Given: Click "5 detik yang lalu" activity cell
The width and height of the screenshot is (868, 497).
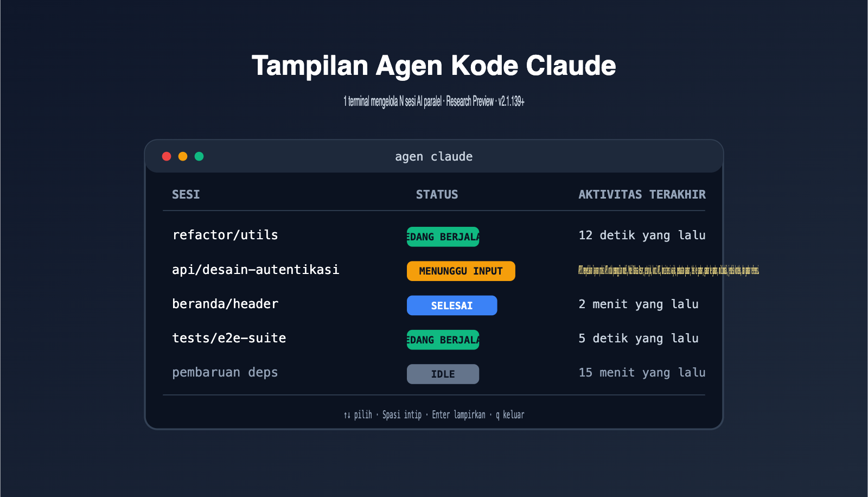Looking at the screenshot, I should (639, 339).
